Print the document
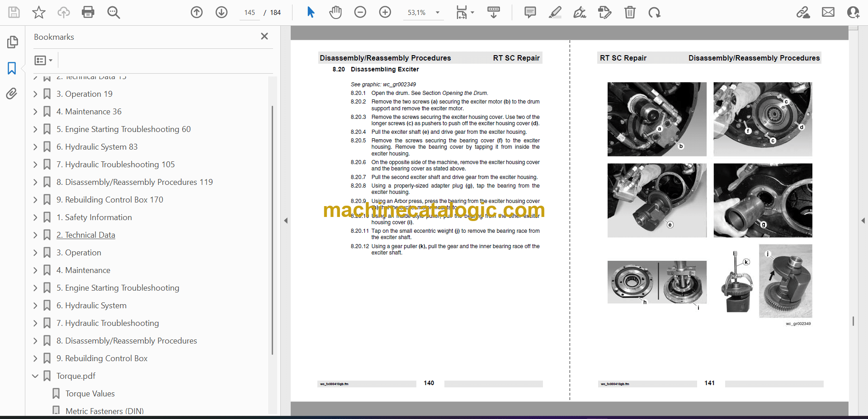868x419 pixels. [88, 12]
